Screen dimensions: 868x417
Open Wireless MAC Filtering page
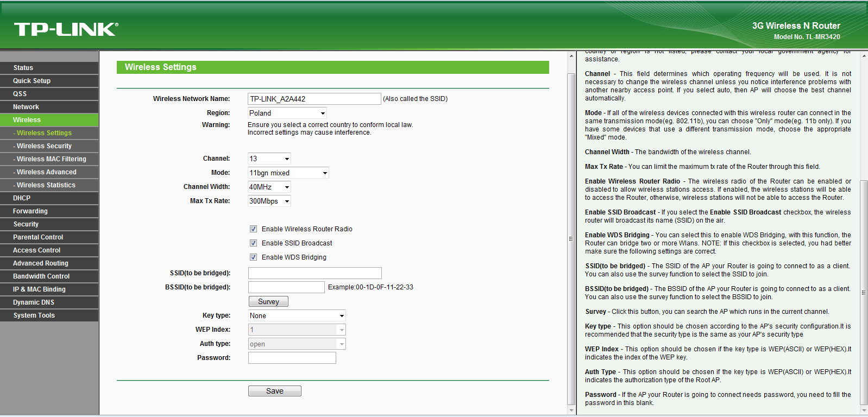coord(49,159)
